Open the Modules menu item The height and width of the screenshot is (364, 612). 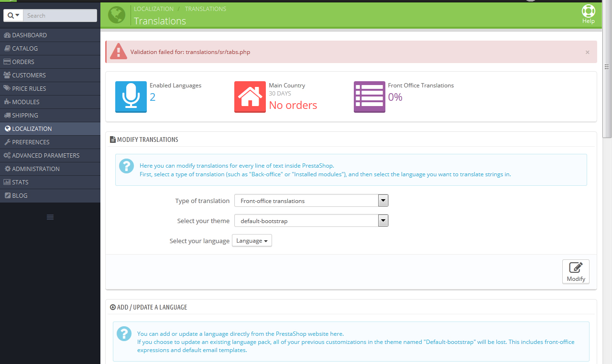tap(50, 102)
